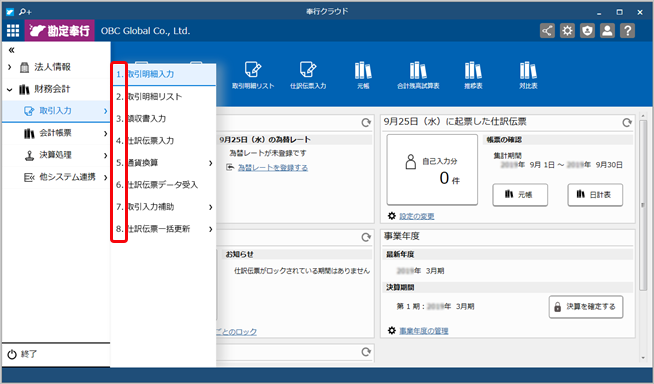This screenshot has height=384, width=654.
Task: Click the 勘定奉行 logo button
Action: coord(60,30)
